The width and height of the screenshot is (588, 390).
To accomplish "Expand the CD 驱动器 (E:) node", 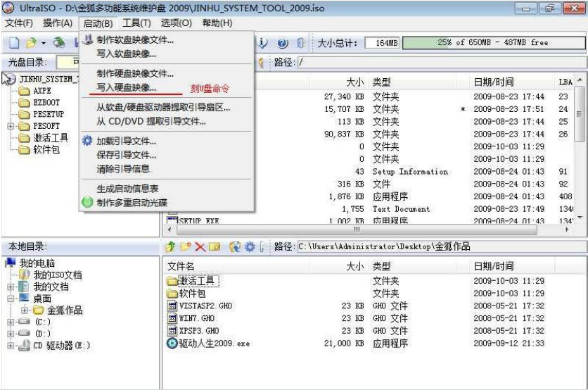I will pyautogui.click(x=11, y=346).
